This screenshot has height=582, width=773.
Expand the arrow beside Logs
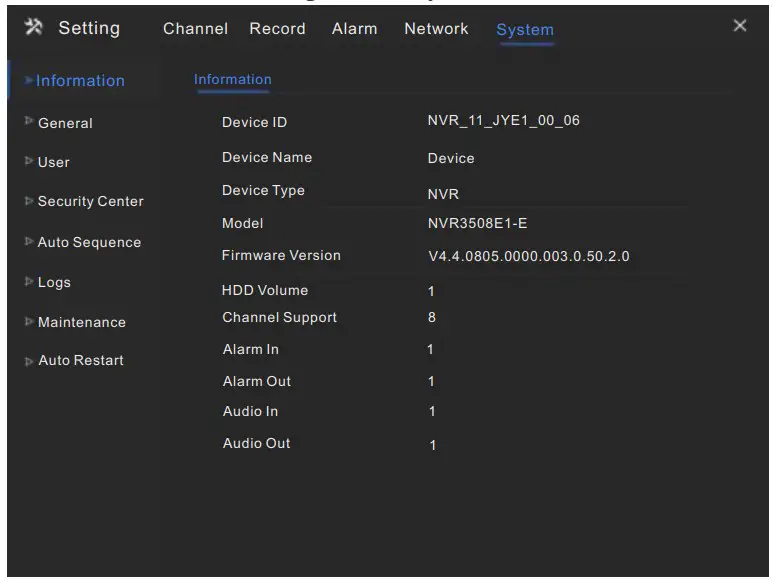(29, 282)
